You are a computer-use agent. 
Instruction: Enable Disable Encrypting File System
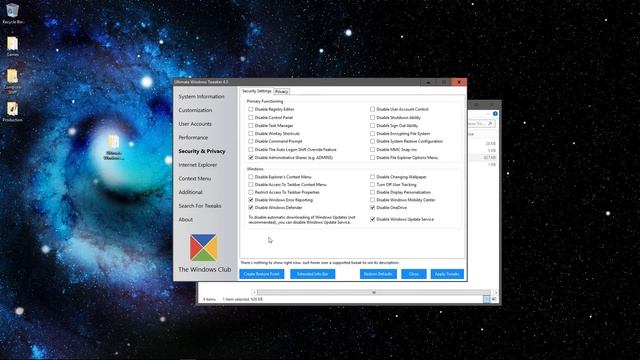372,133
